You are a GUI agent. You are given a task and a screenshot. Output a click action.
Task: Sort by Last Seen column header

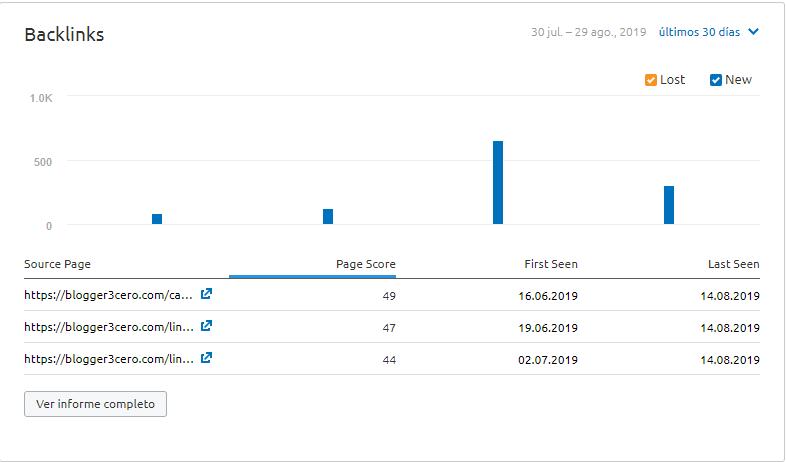click(x=733, y=264)
